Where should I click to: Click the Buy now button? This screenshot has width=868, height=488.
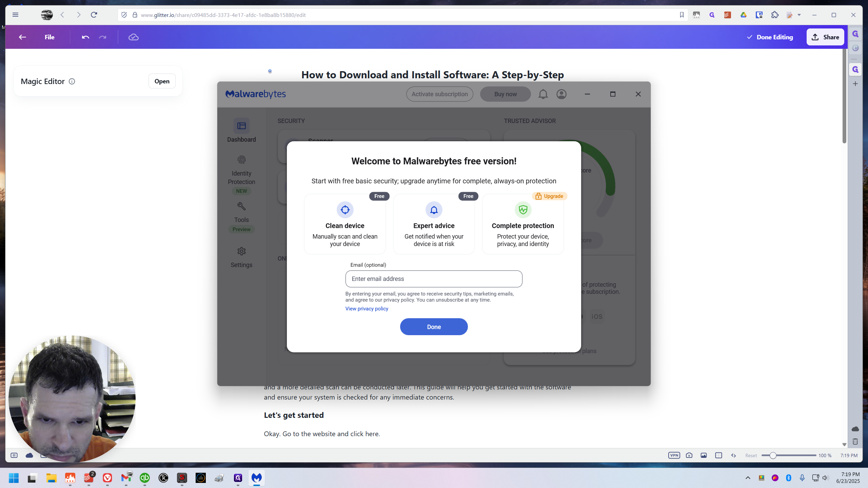point(505,94)
